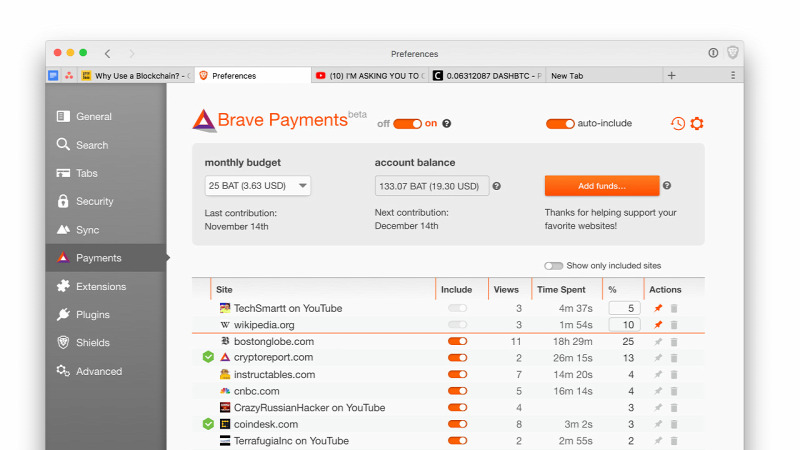Click verified checkmark next to coindesk.com
Viewport: 800px width, 450px height.
tap(208, 424)
